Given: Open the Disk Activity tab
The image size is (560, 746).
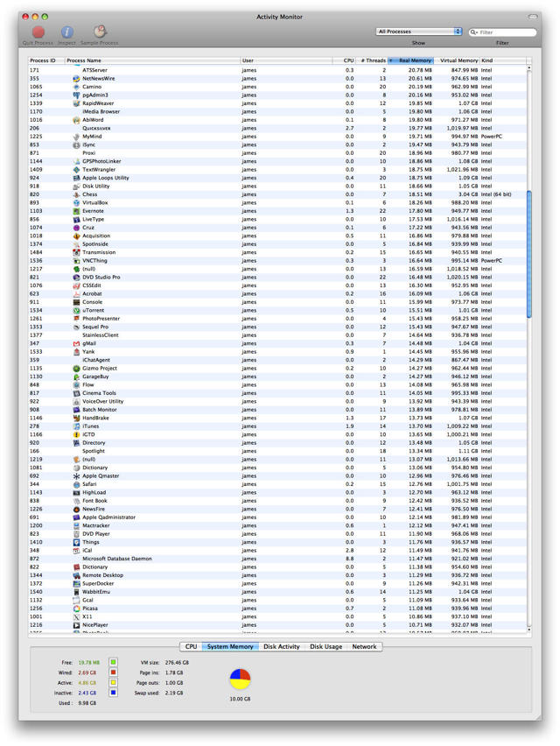Looking at the screenshot, I should pyautogui.click(x=282, y=647).
